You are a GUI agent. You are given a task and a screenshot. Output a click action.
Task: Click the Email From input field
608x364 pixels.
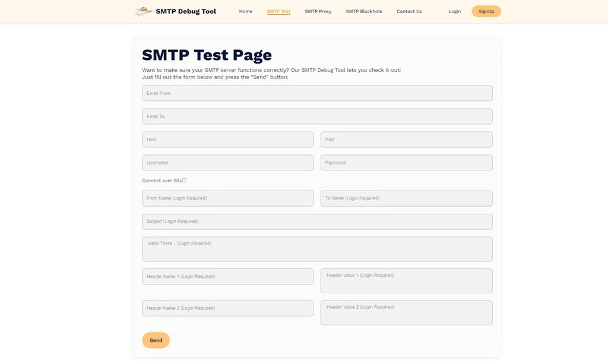pyautogui.click(x=316, y=93)
